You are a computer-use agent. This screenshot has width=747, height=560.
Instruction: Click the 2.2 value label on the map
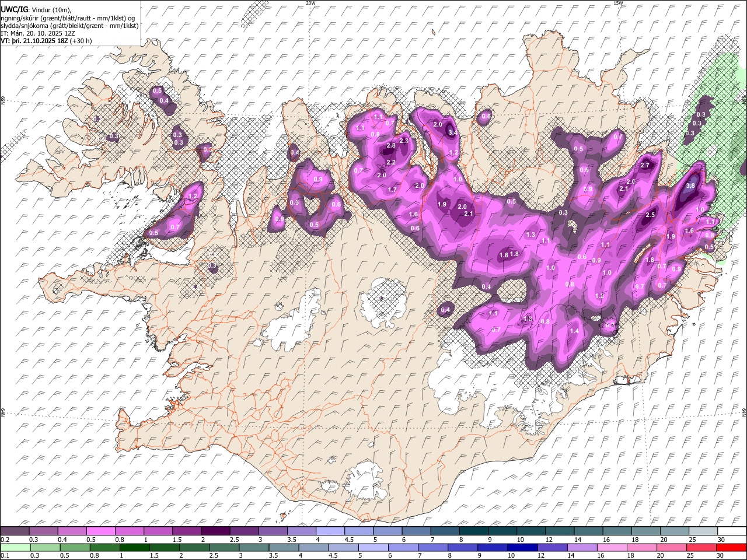point(391,162)
